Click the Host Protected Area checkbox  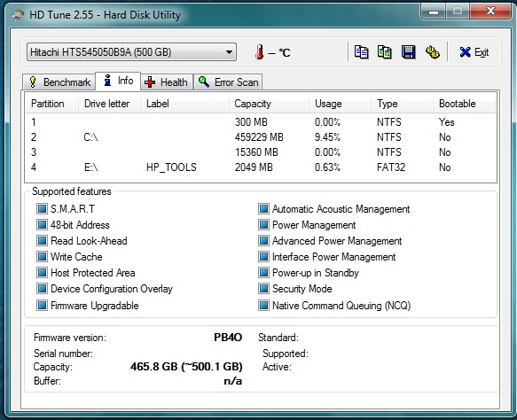click(x=42, y=272)
